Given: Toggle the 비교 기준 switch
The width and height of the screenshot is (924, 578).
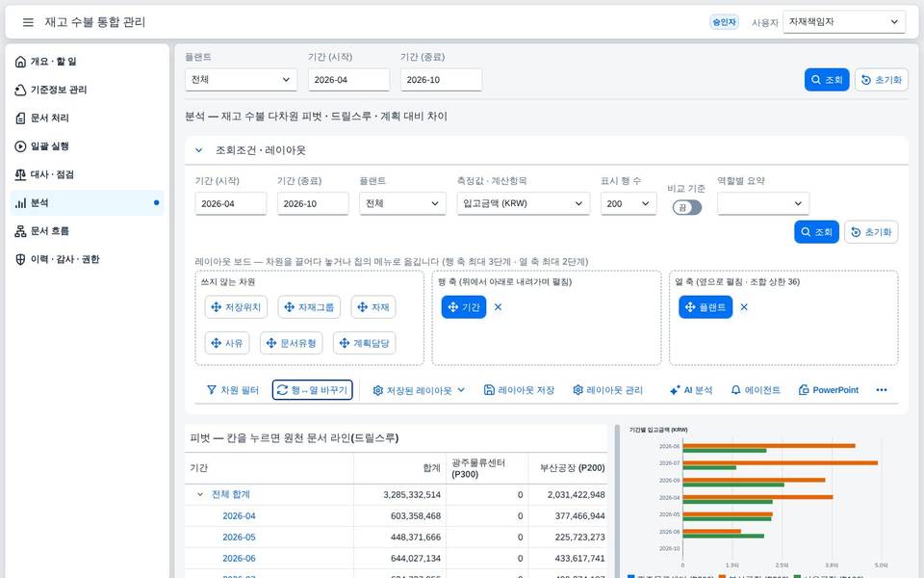Looking at the screenshot, I should pyautogui.click(x=687, y=208).
